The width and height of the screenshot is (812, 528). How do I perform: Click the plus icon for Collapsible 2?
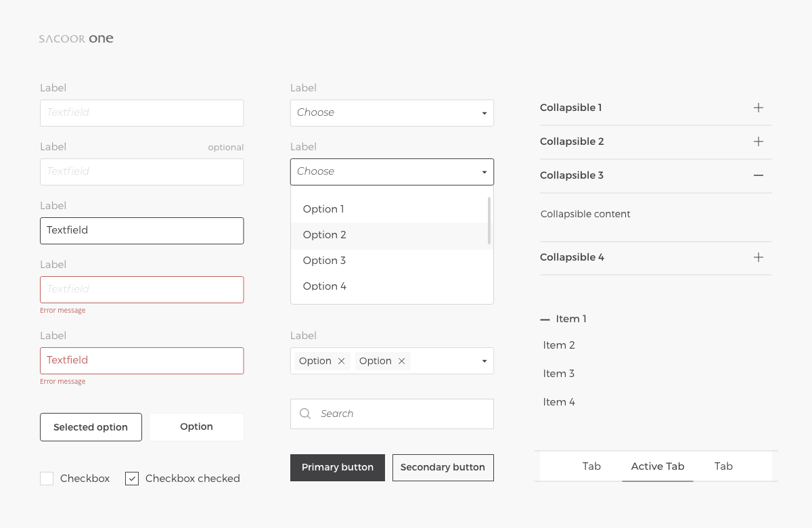759,141
